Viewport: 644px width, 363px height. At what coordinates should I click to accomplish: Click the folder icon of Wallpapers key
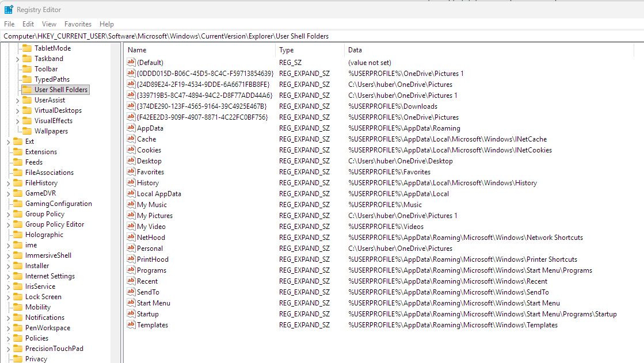pyautogui.click(x=27, y=131)
